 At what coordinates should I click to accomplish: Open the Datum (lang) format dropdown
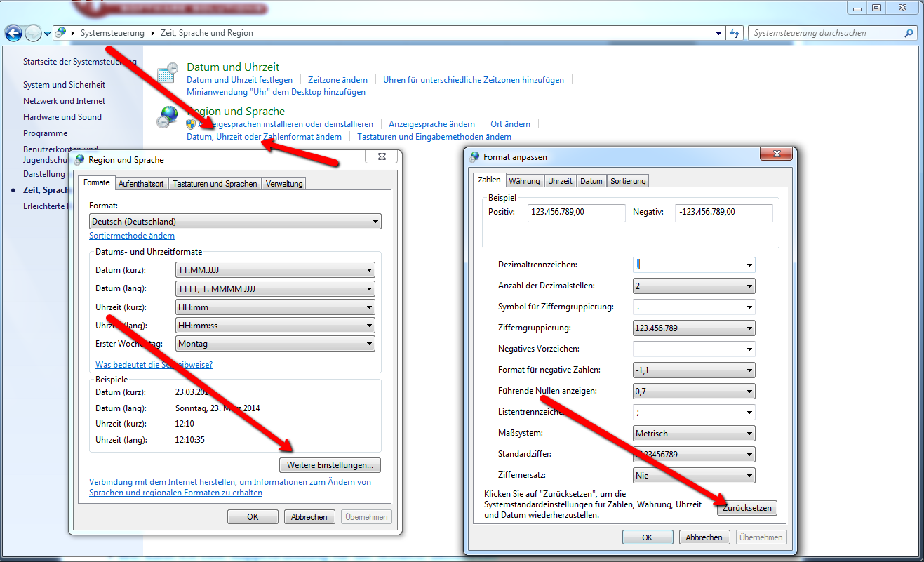tap(275, 288)
